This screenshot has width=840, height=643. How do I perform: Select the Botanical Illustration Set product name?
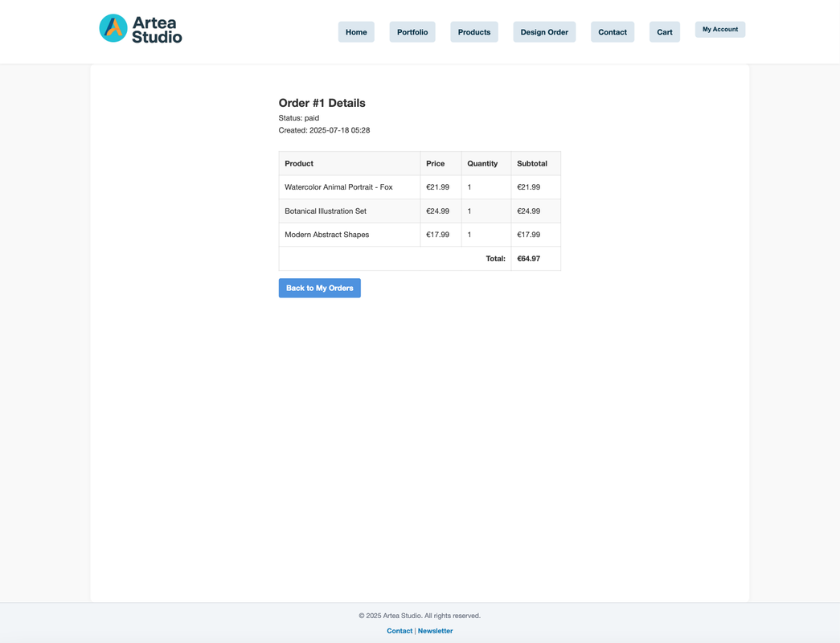(326, 211)
